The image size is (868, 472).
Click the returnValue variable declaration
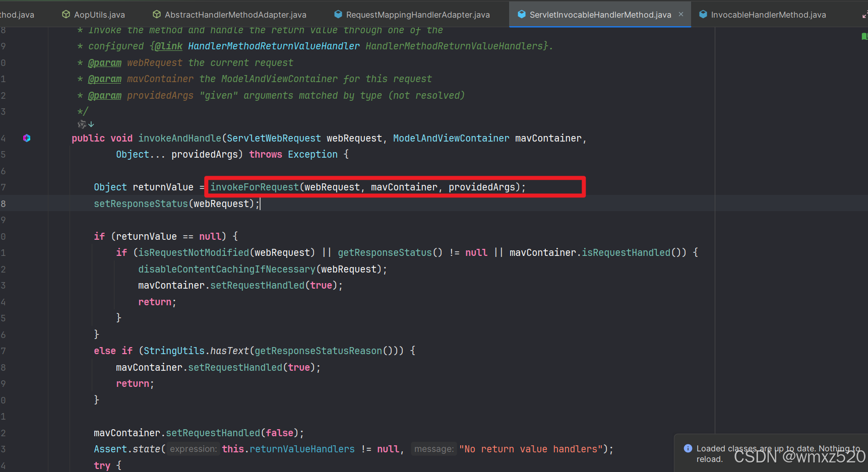coord(163,187)
